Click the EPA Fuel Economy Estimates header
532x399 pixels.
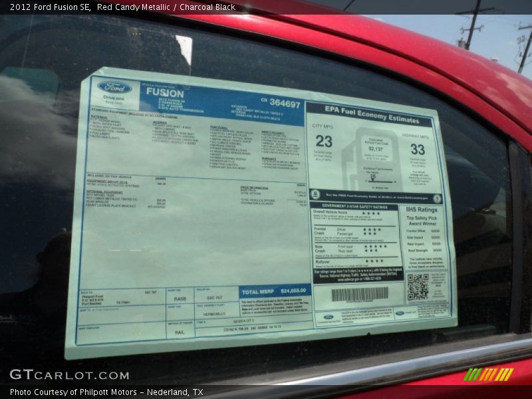pyautogui.click(x=372, y=114)
